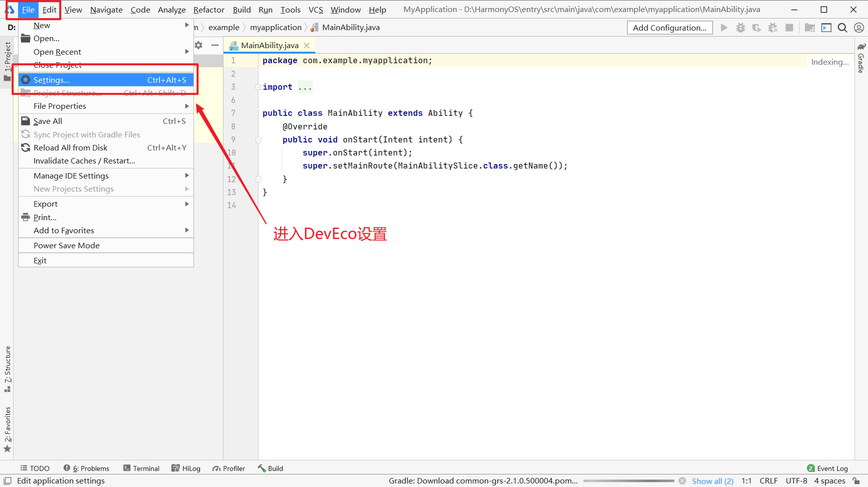
Task: Open the 1: Project side tool window
Action: [8, 61]
